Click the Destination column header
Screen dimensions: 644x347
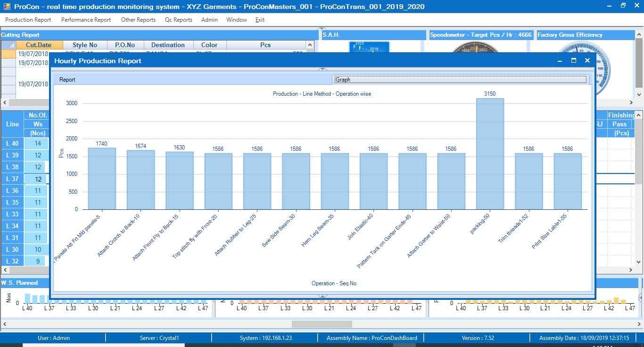168,45
